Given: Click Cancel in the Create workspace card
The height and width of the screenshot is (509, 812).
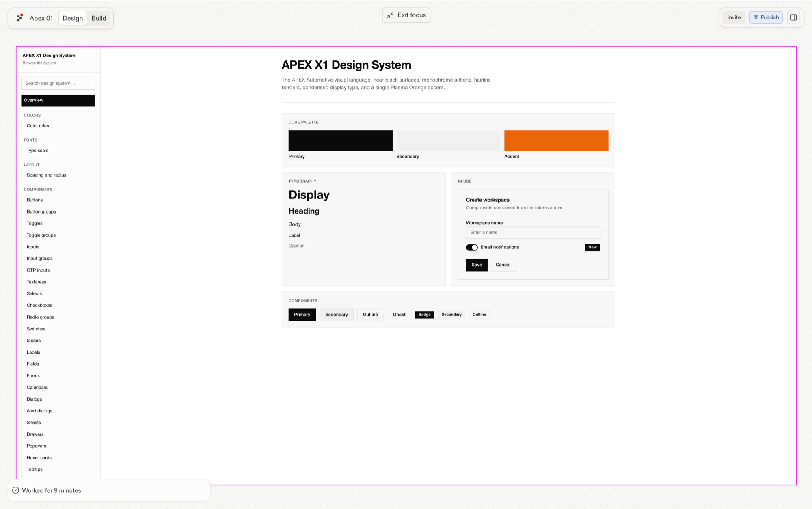Looking at the screenshot, I should [503, 265].
